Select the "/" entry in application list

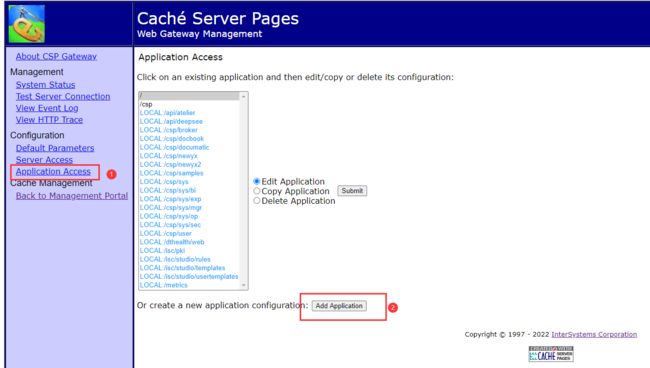[189, 96]
